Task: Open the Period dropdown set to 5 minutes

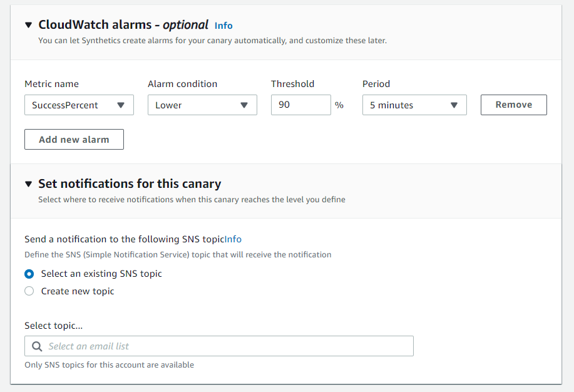Action: (414, 105)
